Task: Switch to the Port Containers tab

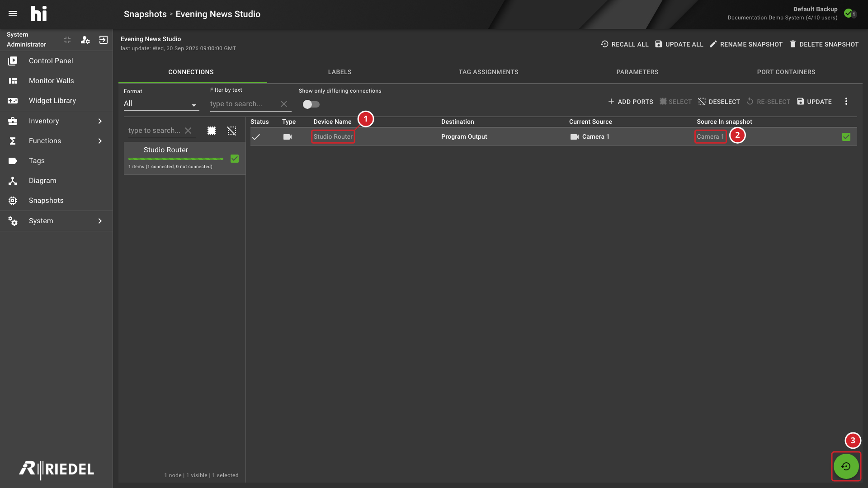Action: (786, 72)
